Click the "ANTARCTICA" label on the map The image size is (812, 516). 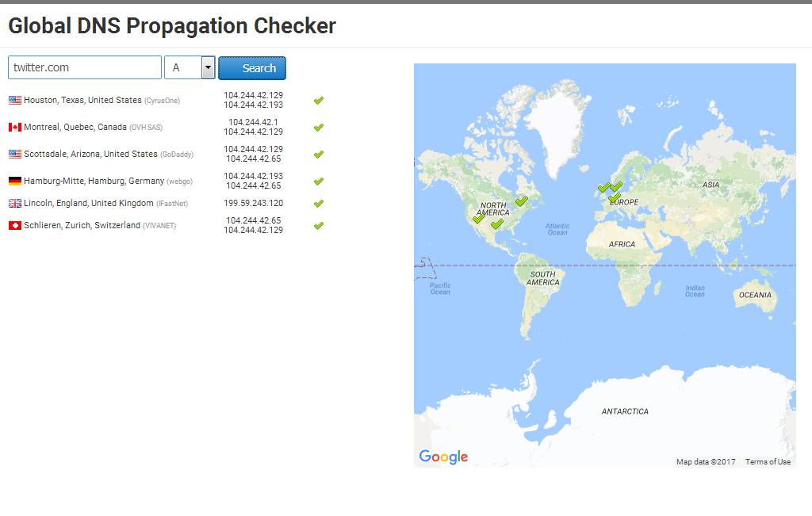[625, 411]
